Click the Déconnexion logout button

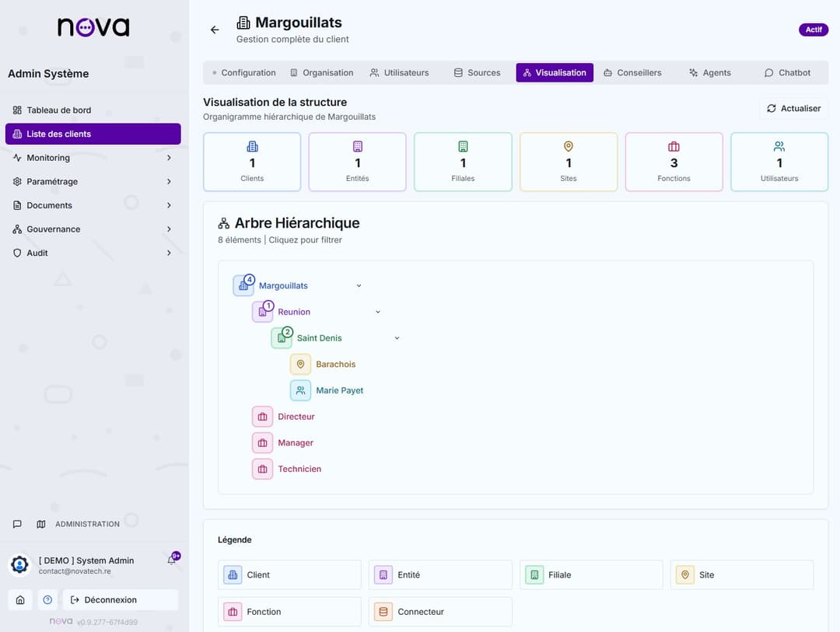120,600
